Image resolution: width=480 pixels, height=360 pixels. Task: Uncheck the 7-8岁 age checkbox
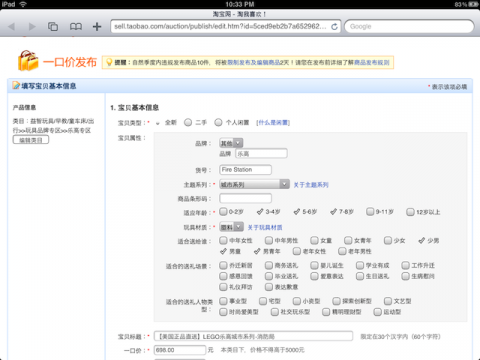click(333, 212)
